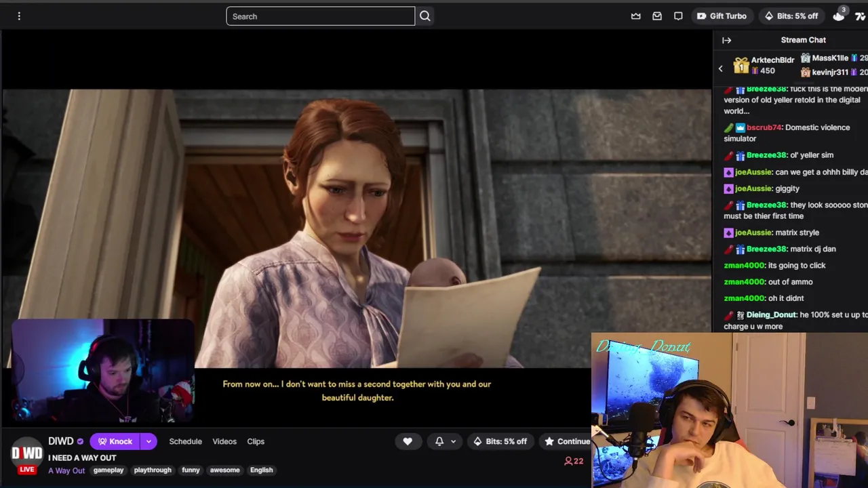Click joeAussie on the giggity message
This screenshot has height=488, width=868.
click(x=753, y=188)
